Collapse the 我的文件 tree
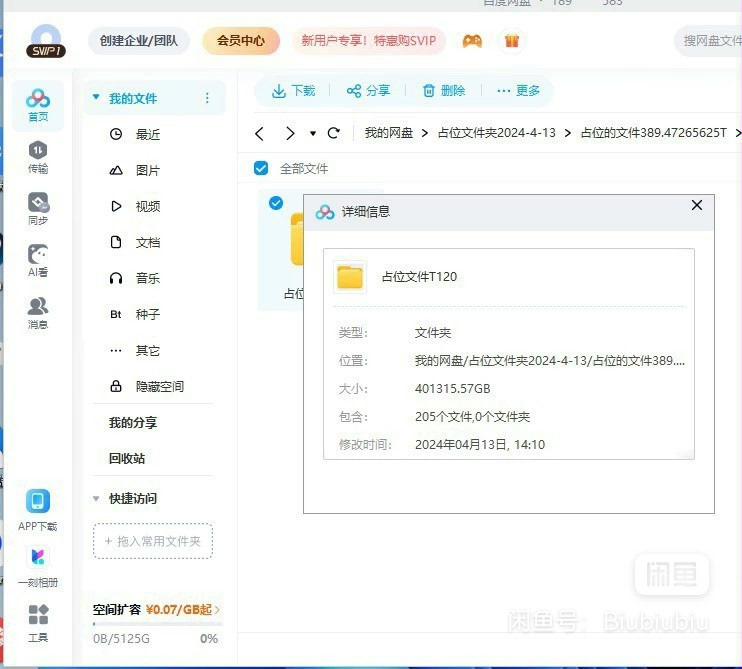 tap(96, 97)
